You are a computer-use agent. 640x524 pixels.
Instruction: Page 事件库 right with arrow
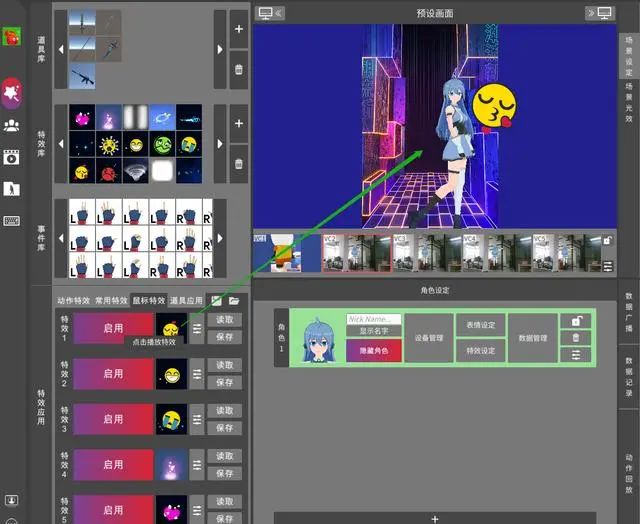coord(220,238)
